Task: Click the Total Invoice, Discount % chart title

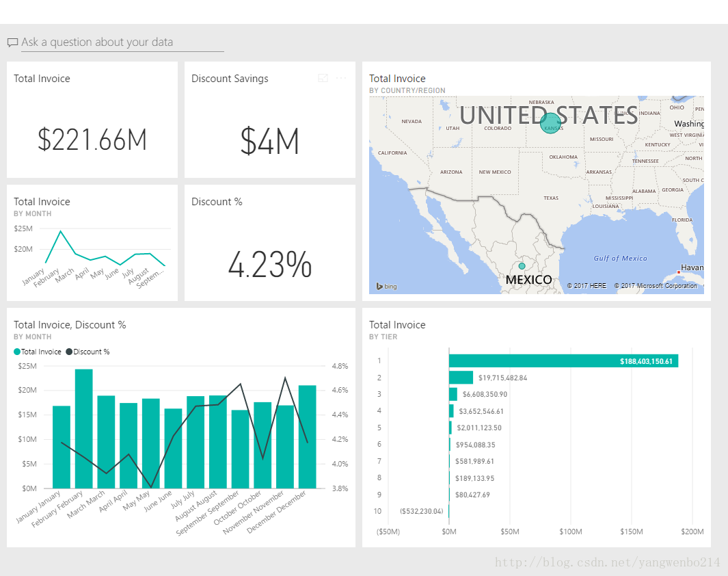Action: click(x=70, y=325)
